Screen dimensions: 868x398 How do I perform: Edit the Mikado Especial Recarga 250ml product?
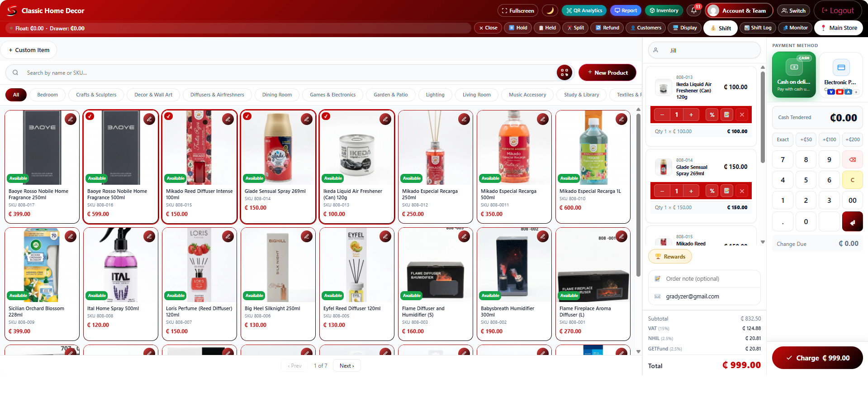(x=464, y=119)
